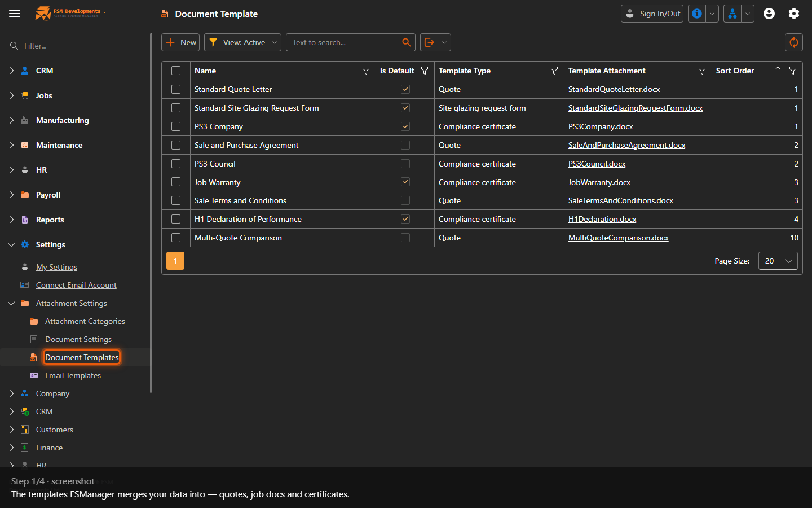Open MultiQuoteComparison.docx attachment link
The height and width of the screenshot is (508, 812).
pos(619,238)
